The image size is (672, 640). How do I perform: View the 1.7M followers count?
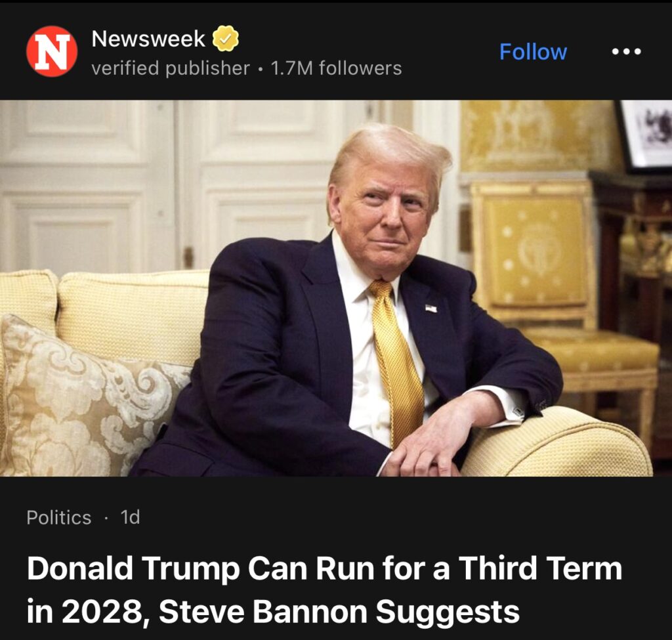coord(337,68)
